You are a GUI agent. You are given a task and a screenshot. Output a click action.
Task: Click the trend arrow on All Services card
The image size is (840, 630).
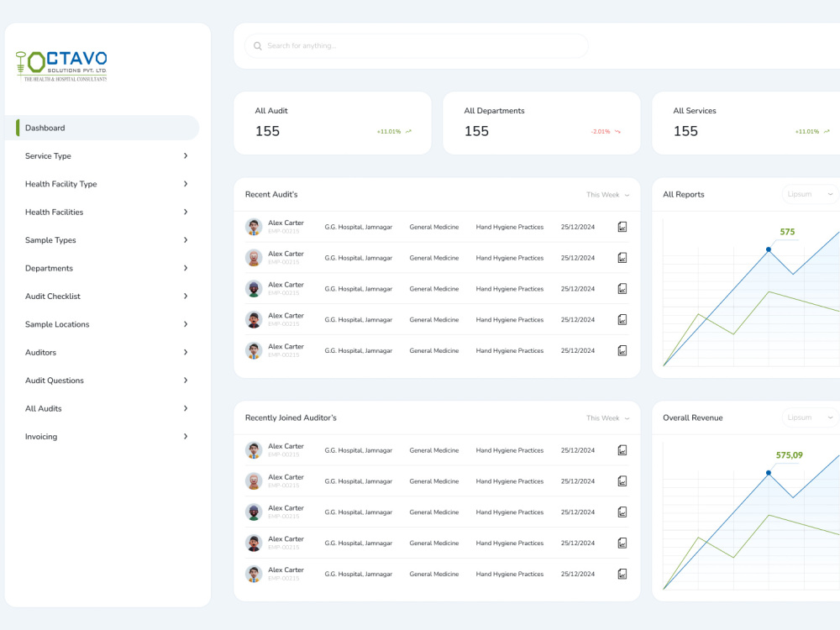(x=827, y=131)
